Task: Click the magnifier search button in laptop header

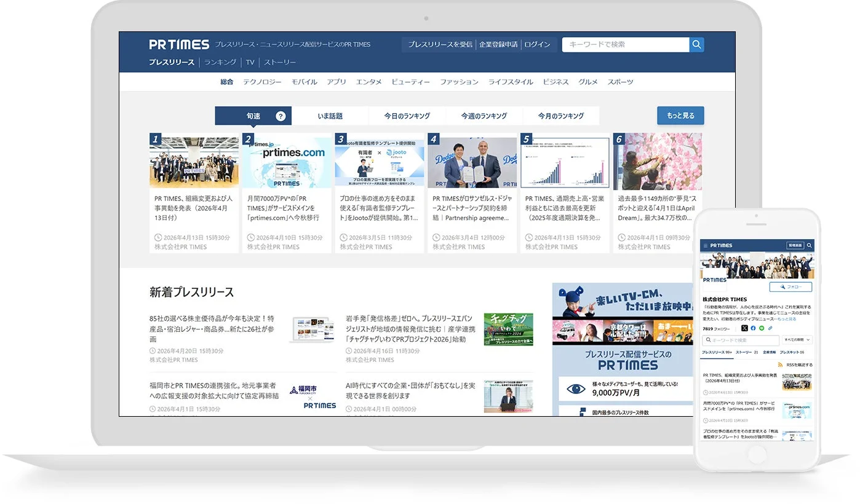Action: click(696, 45)
